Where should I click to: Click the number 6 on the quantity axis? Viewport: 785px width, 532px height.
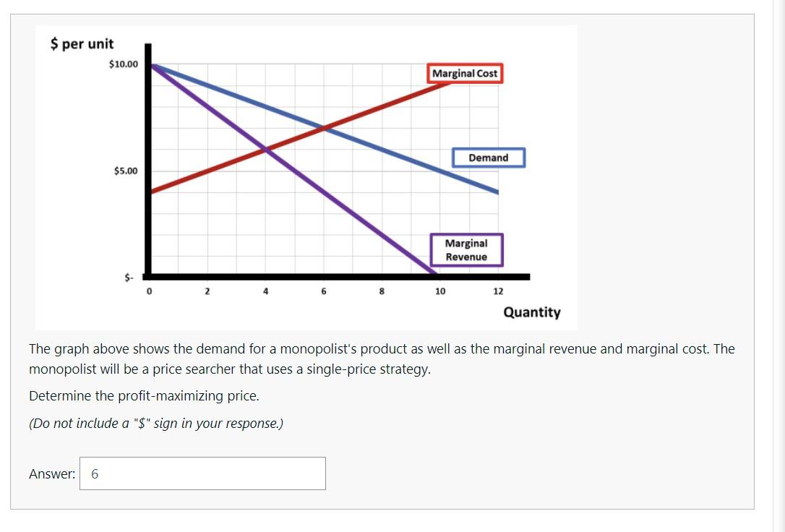324,291
